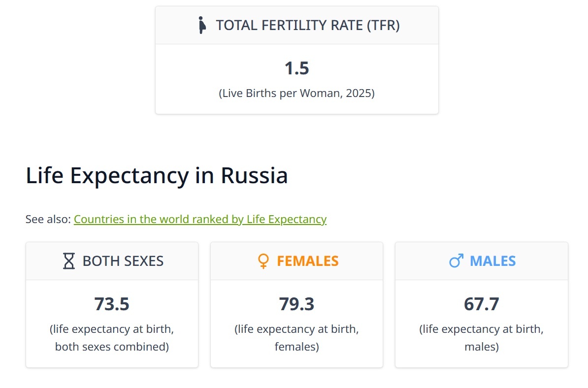Click the hourglass icon beside Both Sexes
This screenshot has width=588, height=388.
(69, 261)
